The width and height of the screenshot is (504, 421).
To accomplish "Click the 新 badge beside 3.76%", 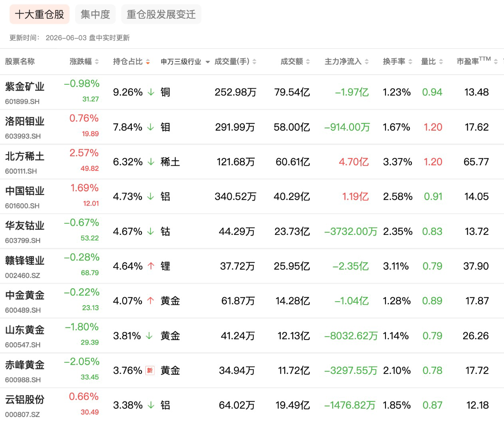I will point(150,371).
